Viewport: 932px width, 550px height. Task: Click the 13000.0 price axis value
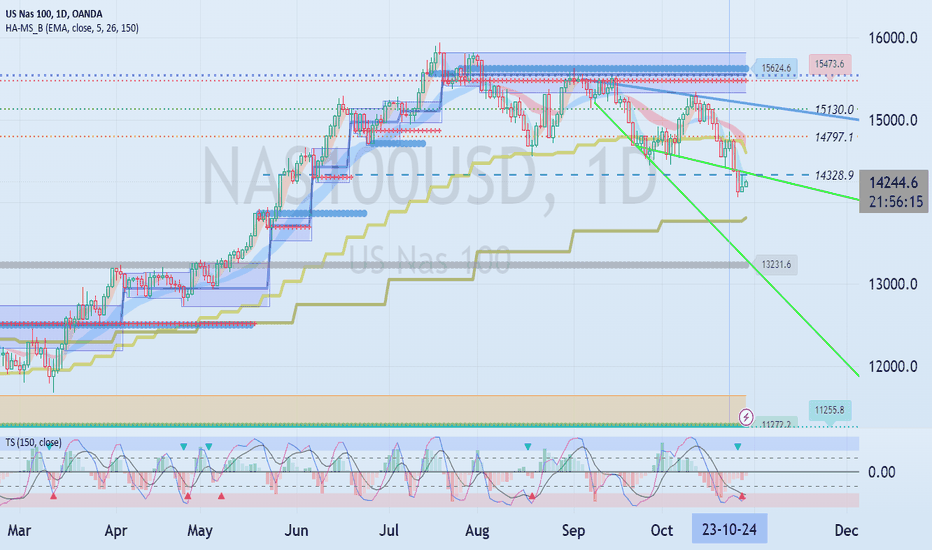tap(893, 284)
